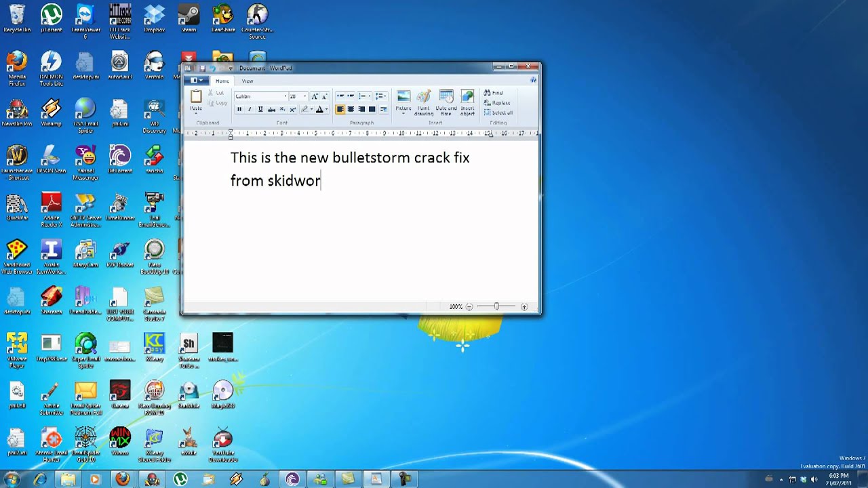Click the Insert object icon
Screen dimensions: 868x488
[x=467, y=96]
